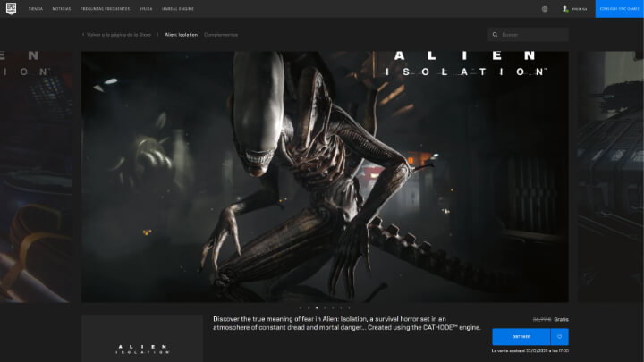Click the main xenomorph carousel image
This screenshot has height=362, width=644.
coord(325,176)
